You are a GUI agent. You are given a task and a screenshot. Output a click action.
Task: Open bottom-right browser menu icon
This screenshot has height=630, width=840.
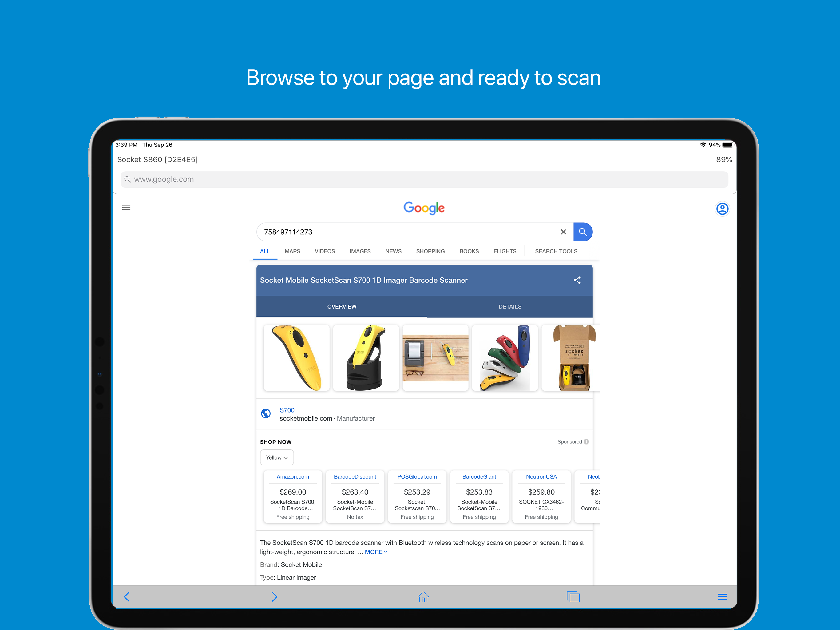(722, 596)
